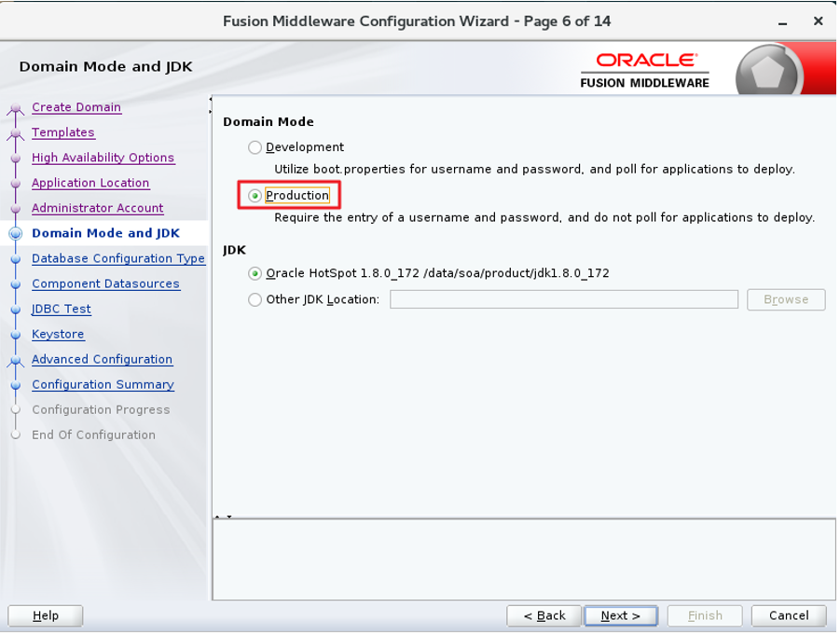Click the High Availability Options step bullet
Screen dimensions: 840x635
pyautogui.click(x=16, y=159)
